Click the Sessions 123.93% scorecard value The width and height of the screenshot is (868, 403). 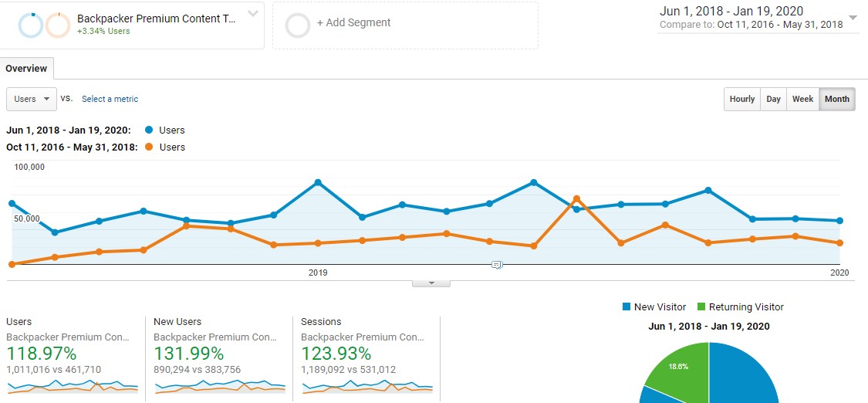pos(336,353)
